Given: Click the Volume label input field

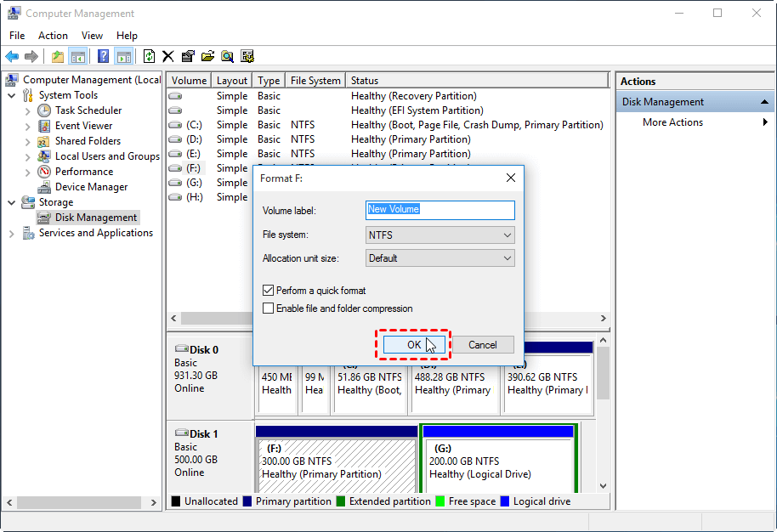Looking at the screenshot, I should tap(440, 210).
